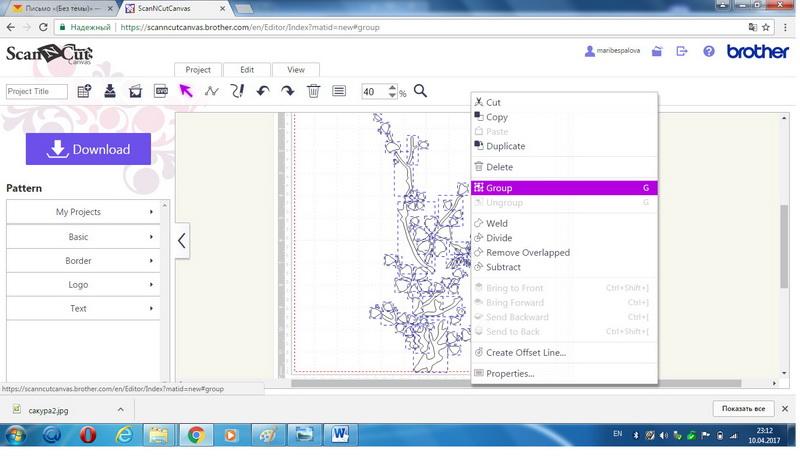Image resolution: width=800 pixels, height=456 pixels.
Task: Switch to the mail browser tab
Action: pos(60,9)
